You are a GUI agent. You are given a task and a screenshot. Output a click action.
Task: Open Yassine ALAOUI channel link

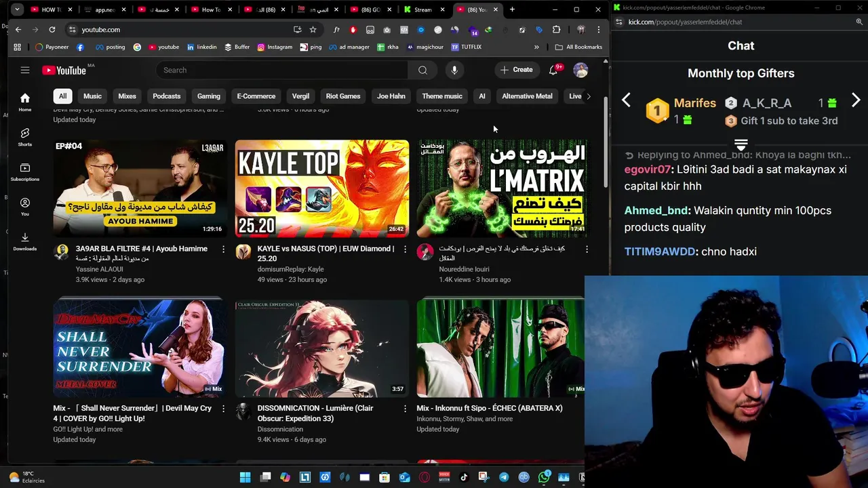point(100,269)
